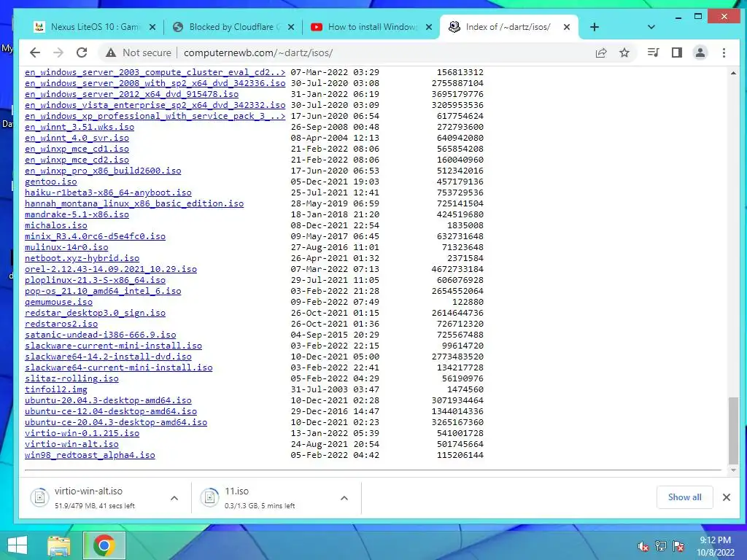Image resolution: width=747 pixels, height=560 pixels.
Task: Close the Blocked by Cloudflare tab
Action: [291, 27]
